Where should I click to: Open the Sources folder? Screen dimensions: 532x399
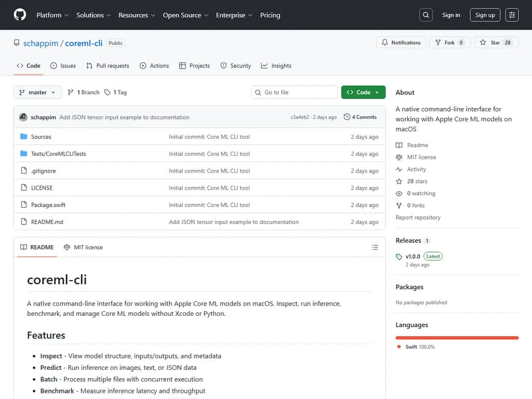pyautogui.click(x=41, y=137)
